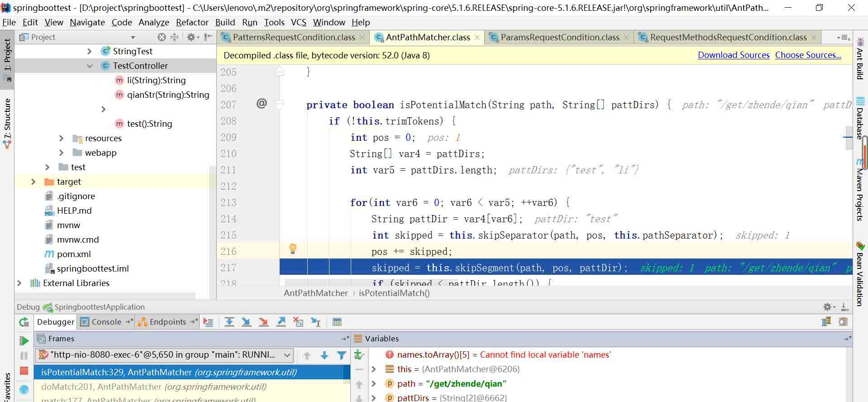The height and width of the screenshot is (402, 868).
Task: Select the Debugger tab
Action: click(x=56, y=322)
